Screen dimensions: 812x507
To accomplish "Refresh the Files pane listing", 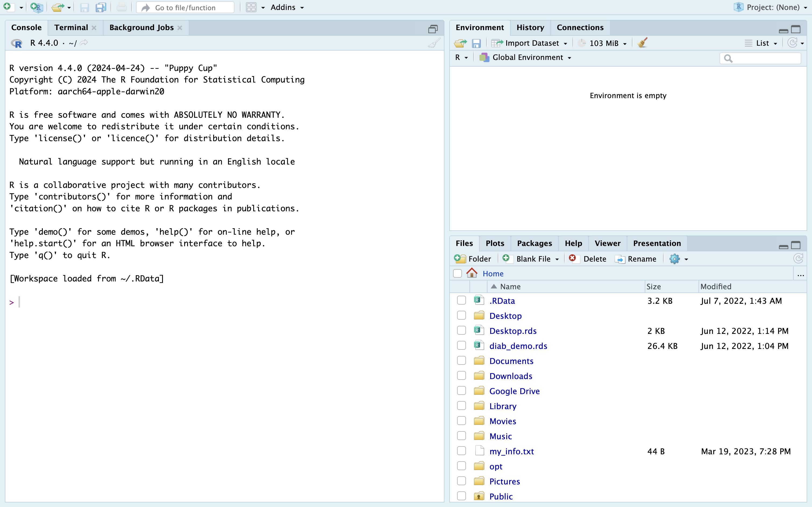I will click(x=798, y=259).
